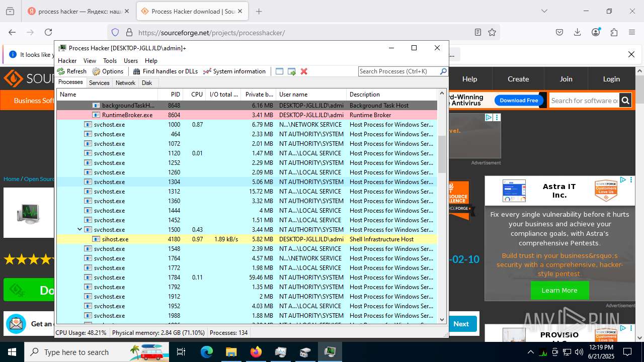Click the Create link on SourceForge
The width and height of the screenshot is (644, 362).
tap(518, 79)
